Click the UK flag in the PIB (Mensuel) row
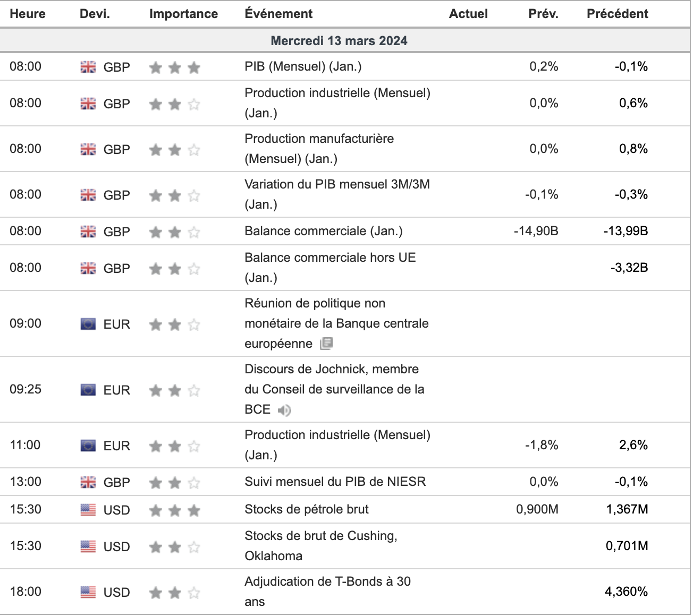 pos(88,67)
